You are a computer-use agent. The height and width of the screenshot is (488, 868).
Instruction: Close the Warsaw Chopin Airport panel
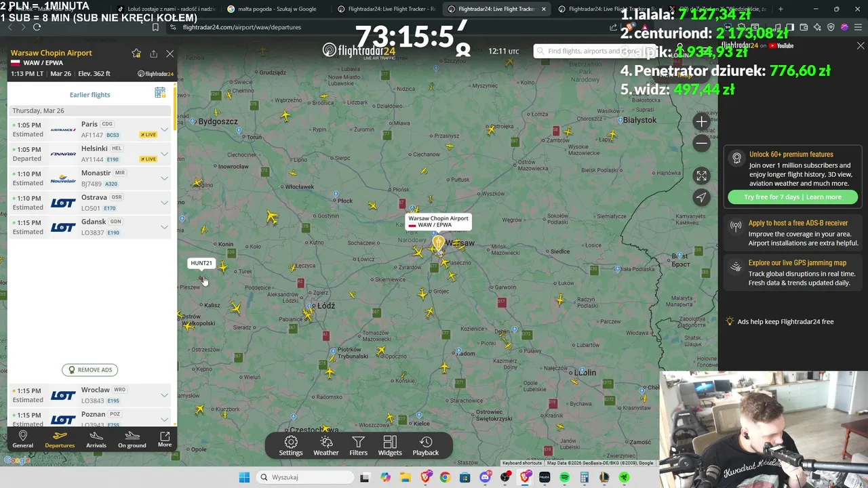[170, 54]
